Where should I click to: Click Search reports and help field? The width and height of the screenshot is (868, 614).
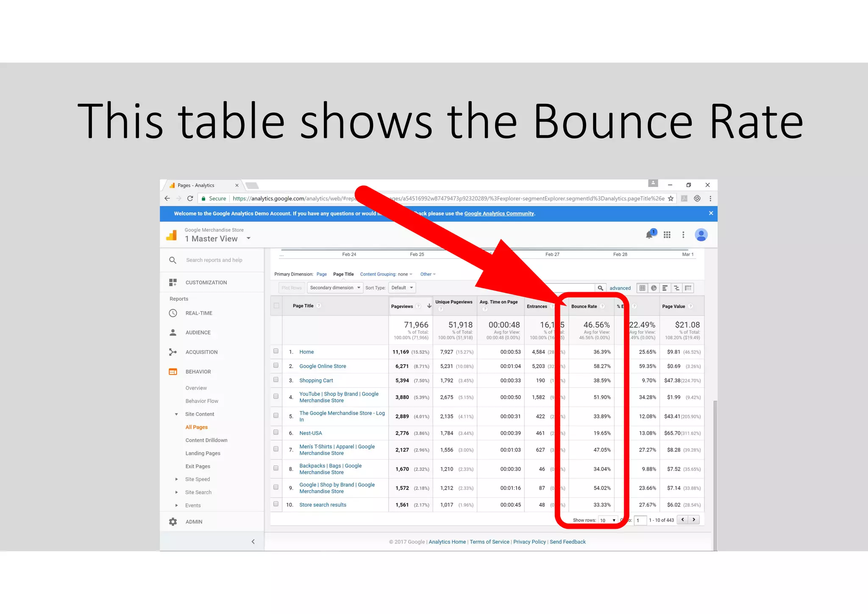(214, 260)
